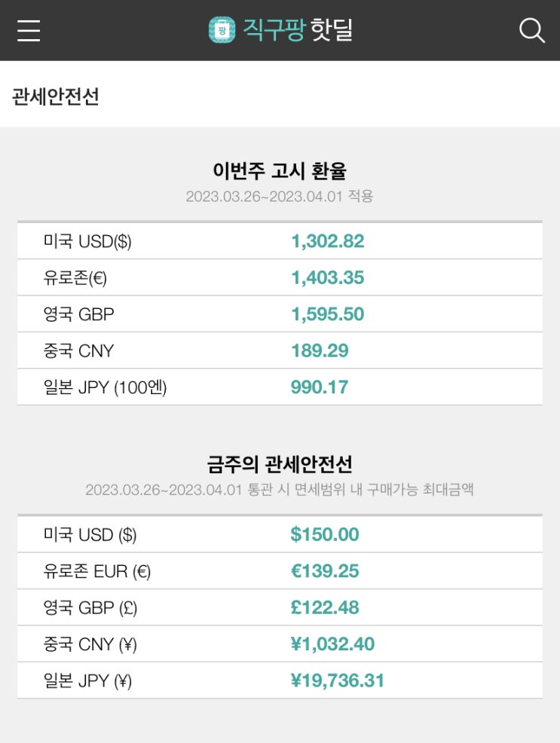Click the 금주의 관세안전선 heading
Image resolution: width=560 pixels, height=743 pixels.
coord(280,463)
